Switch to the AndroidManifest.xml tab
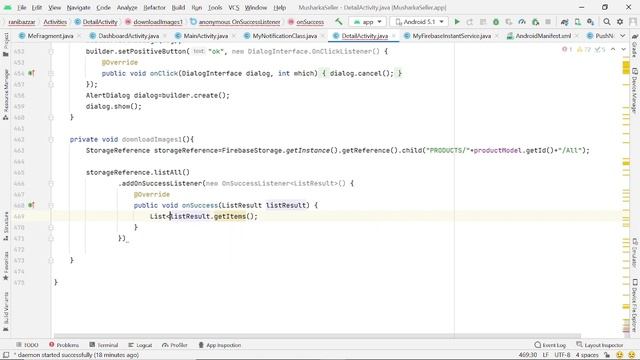The height and width of the screenshot is (360, 640). tap(543, 36)
